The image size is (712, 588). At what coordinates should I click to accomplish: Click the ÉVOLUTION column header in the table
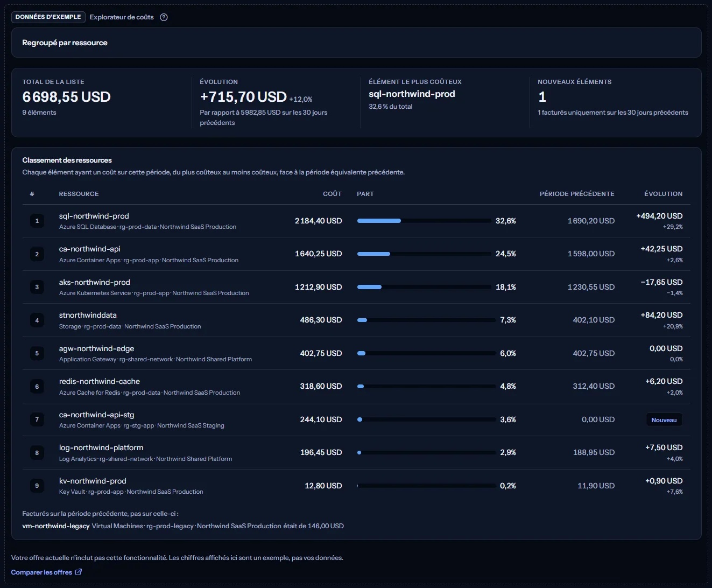point(664,194)
